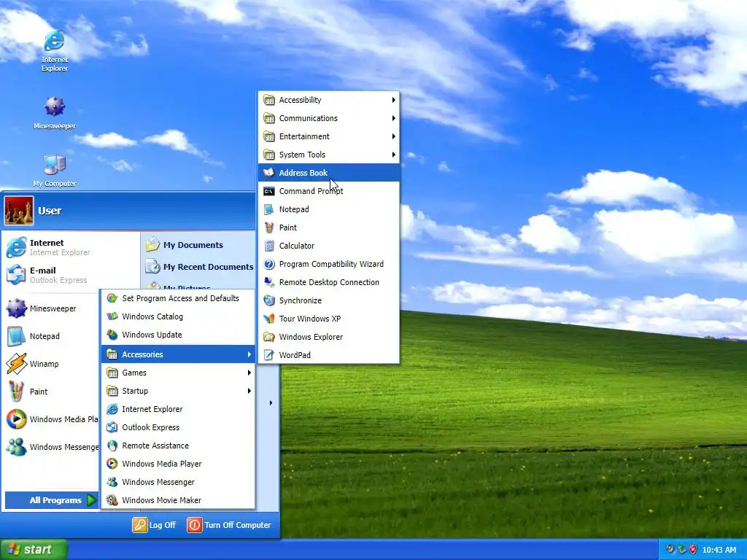Click the Address Book icon in Accessories
This screenshot has height=560, width=747.
pos(269,173)
